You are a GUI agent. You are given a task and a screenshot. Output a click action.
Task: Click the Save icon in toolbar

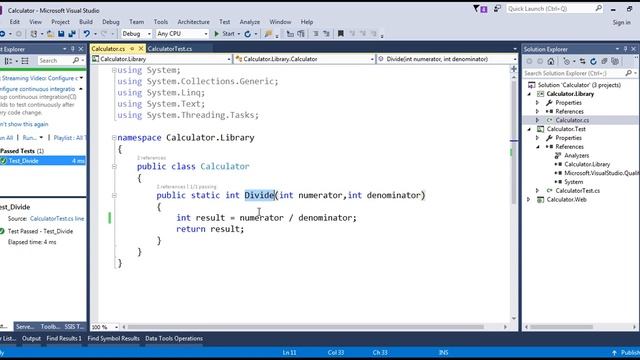coord(61,34)
